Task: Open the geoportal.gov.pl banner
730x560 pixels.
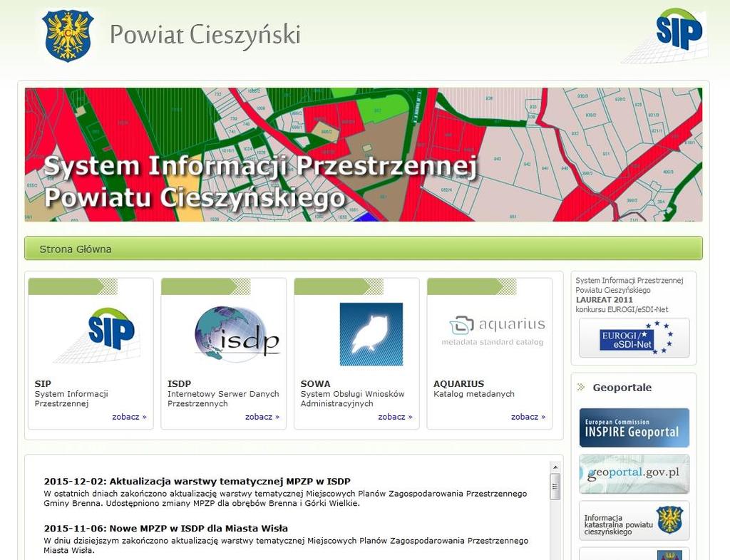Action: [634, 474]
